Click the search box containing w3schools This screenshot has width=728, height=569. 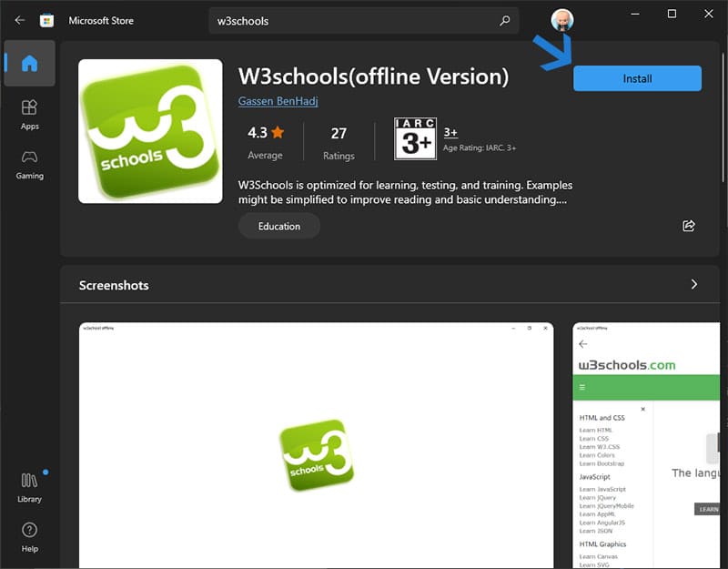(x=363, y=21)
